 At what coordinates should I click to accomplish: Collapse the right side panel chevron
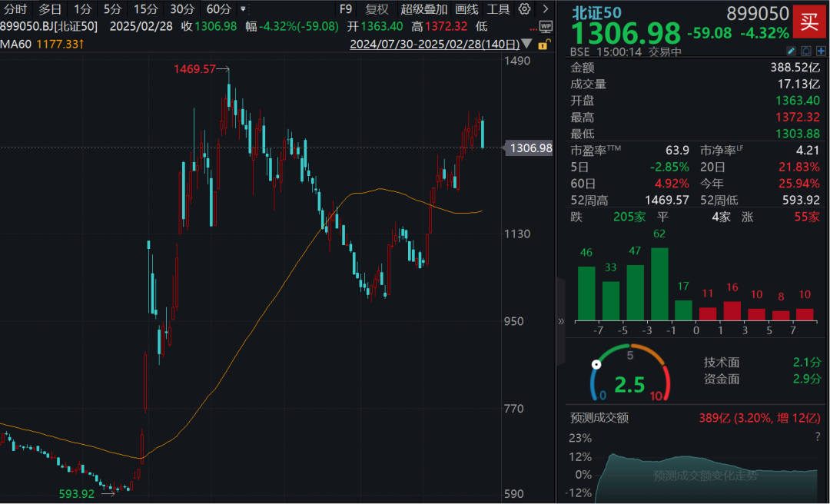point(560,321)
